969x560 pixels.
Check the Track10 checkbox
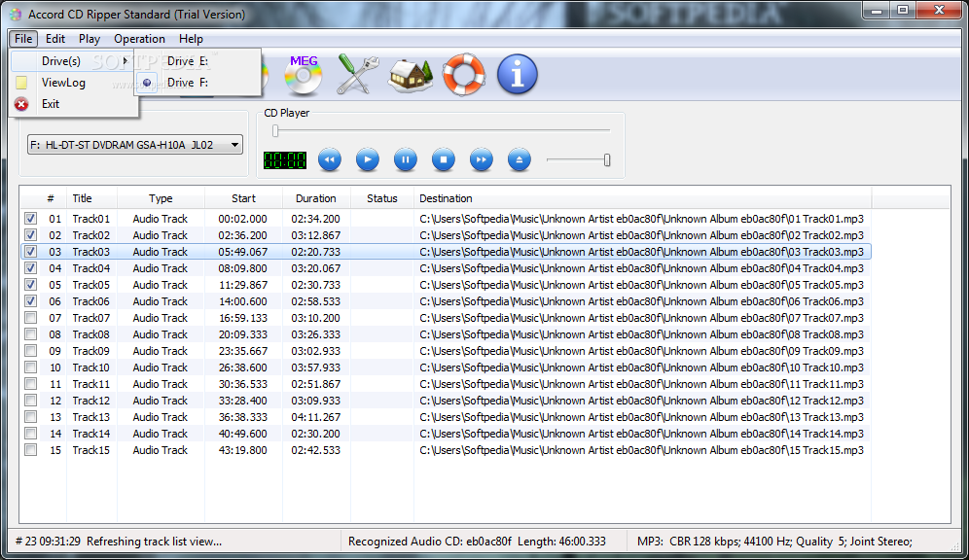point(30,367)
